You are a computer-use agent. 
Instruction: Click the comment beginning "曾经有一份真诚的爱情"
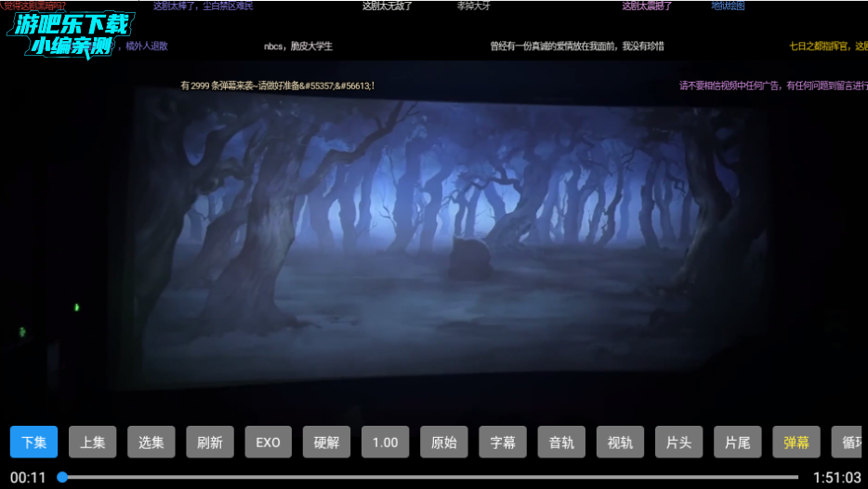point(577,46)
